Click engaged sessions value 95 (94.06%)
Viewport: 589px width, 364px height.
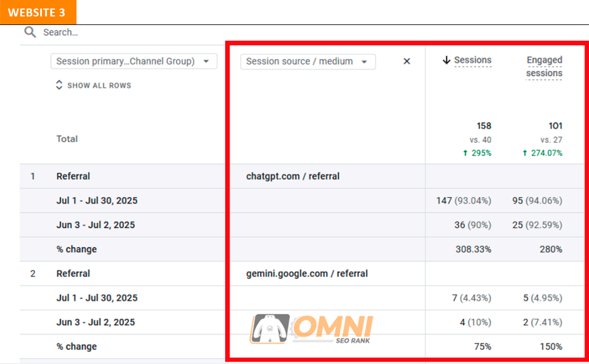pos(537,201)
